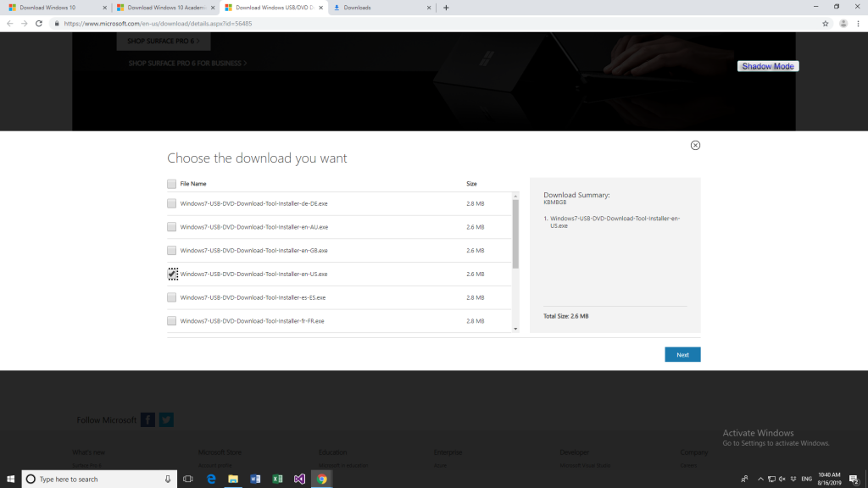Check the en-GB installer checkbox

coord(171,251)
